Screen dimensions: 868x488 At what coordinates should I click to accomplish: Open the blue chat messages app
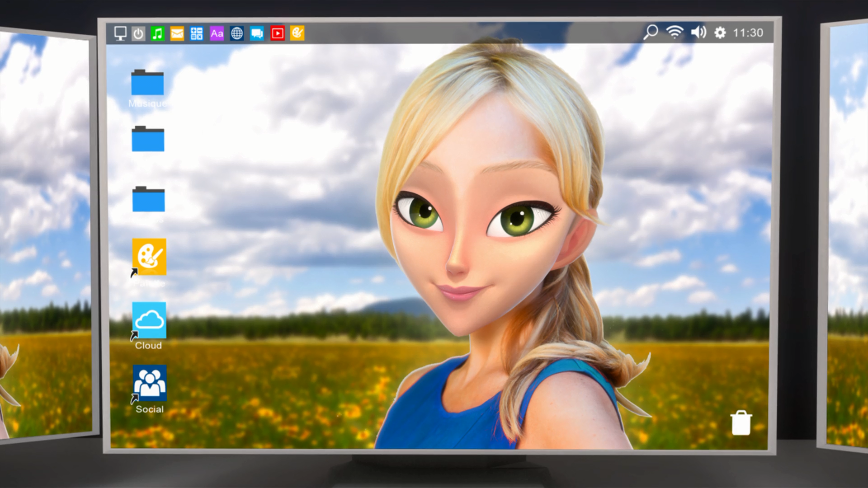257,33
